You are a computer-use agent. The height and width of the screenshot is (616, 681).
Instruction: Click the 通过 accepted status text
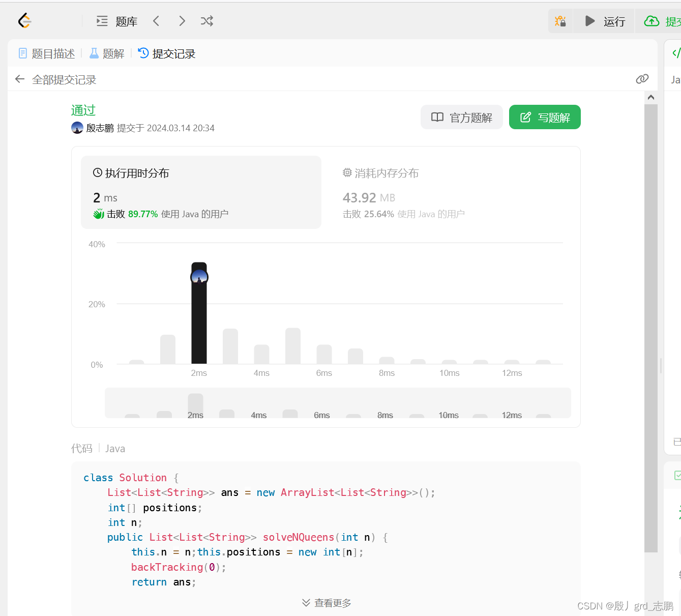[x=83, y=110]
